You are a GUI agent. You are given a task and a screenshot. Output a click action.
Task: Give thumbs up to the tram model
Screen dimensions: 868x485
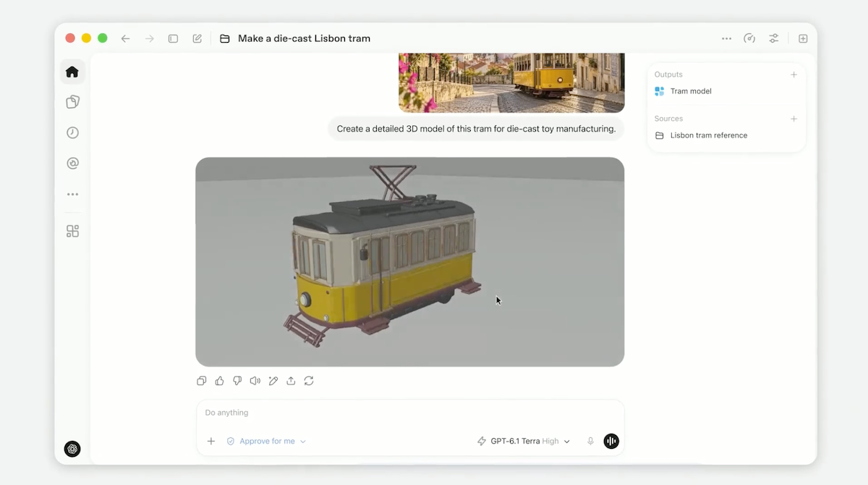219,381
